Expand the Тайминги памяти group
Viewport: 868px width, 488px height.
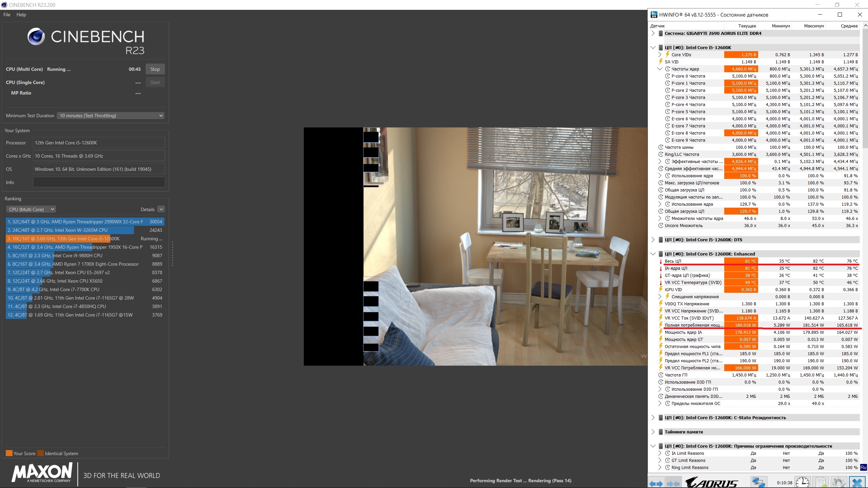(x=653, y=432)
